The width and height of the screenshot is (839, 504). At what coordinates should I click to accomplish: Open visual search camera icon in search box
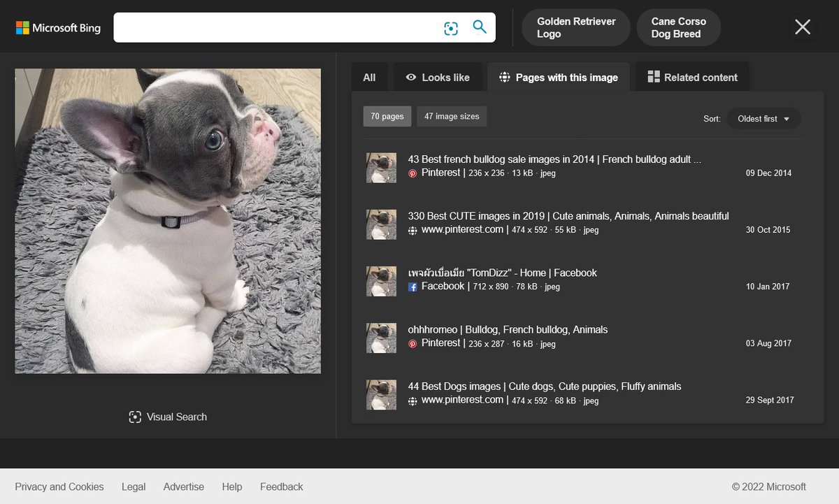(451, 28)
